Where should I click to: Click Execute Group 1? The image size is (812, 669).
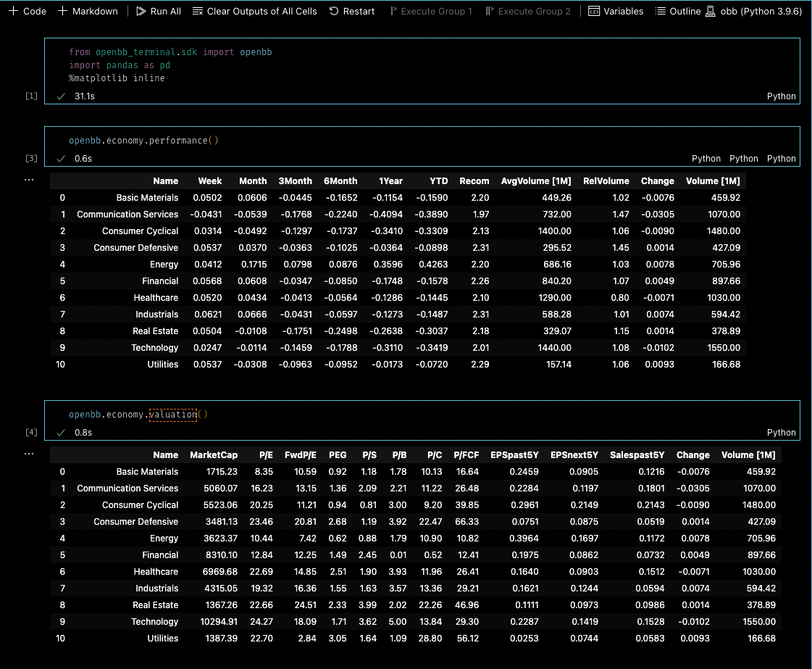[x=431, y=11]
